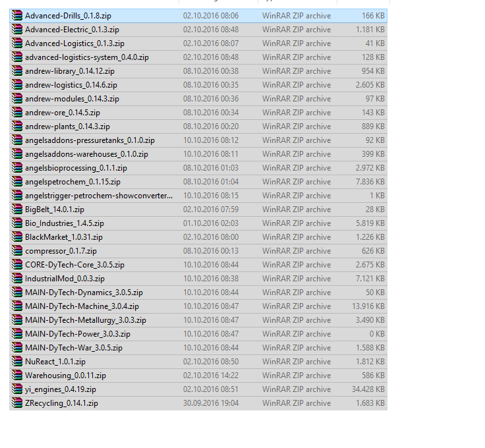Click the archive icon of Warehousing_0.0.11.zip
The height and width of the screenshot is (448, 485).
17,376
